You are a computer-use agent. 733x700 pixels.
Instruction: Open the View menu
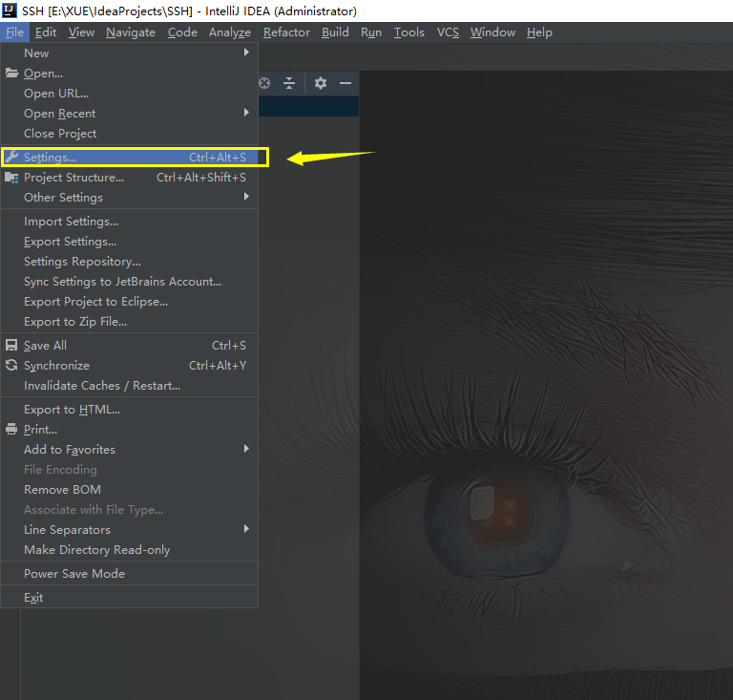pyautogui.click(x=81, y=32)
